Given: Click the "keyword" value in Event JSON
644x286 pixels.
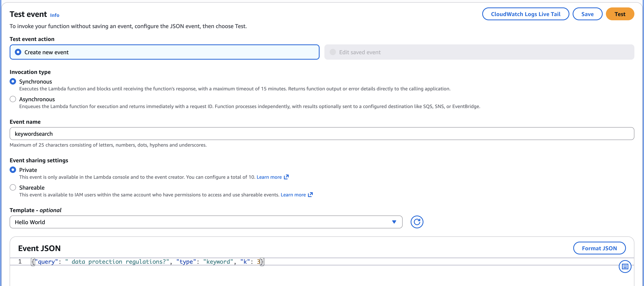Looking at the screenshot, I should click(218, 262).
